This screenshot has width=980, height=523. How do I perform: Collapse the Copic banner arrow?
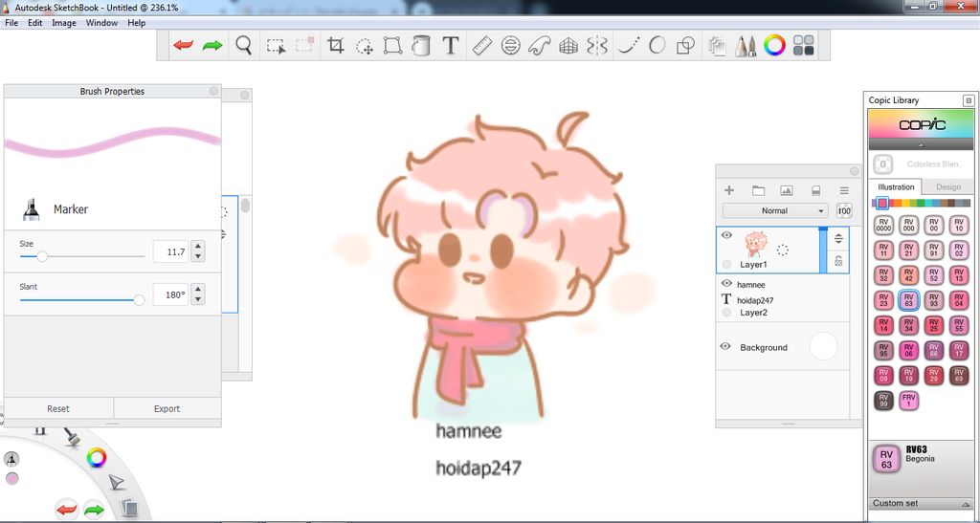tap(921, 144)
